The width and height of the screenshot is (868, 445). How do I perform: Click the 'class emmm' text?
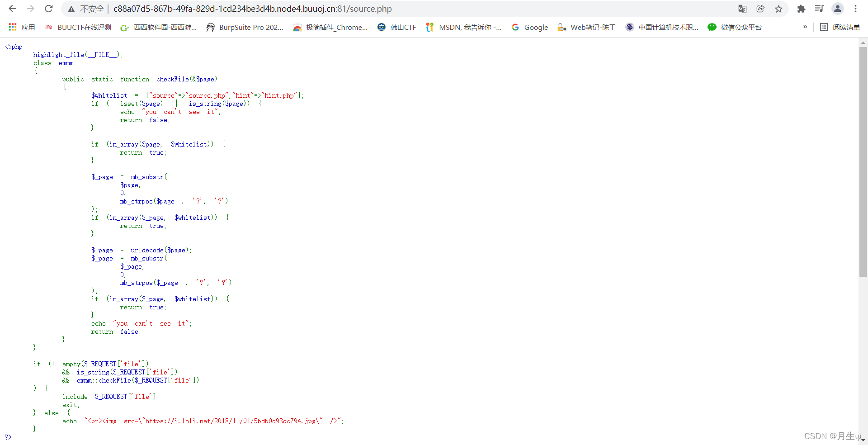point(53,63)
